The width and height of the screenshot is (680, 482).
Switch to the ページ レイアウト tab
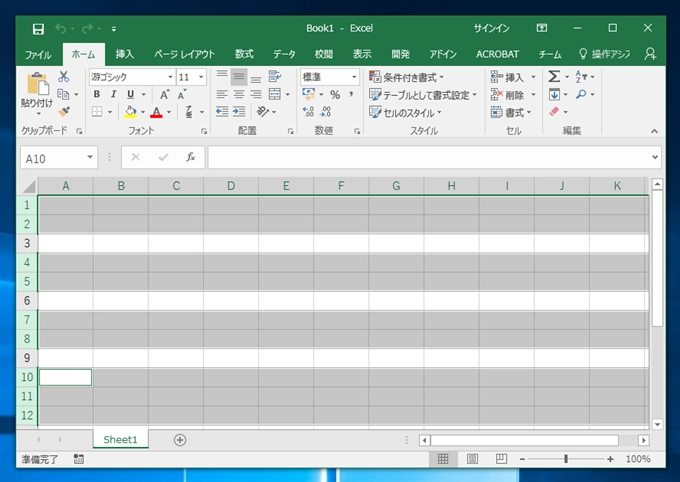(184, 54)
